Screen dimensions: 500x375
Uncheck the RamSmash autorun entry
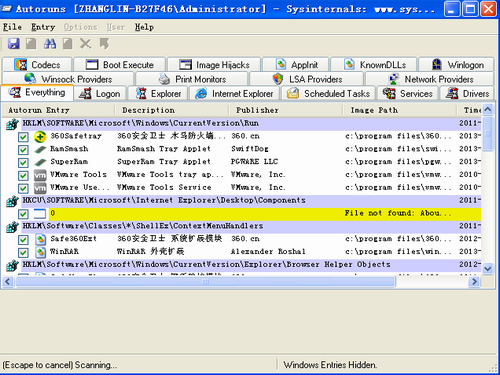coord(23,150)
